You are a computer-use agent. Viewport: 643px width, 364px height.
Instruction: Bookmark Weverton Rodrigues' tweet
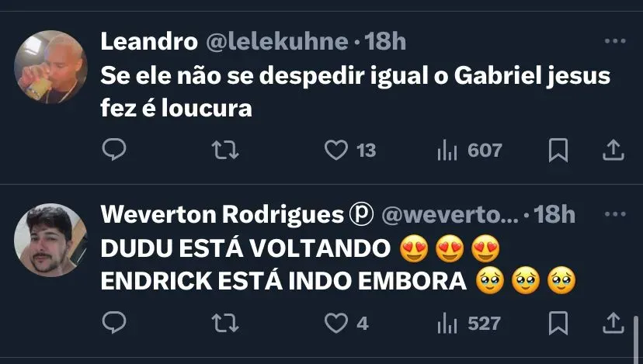click(x=558, y=323)
